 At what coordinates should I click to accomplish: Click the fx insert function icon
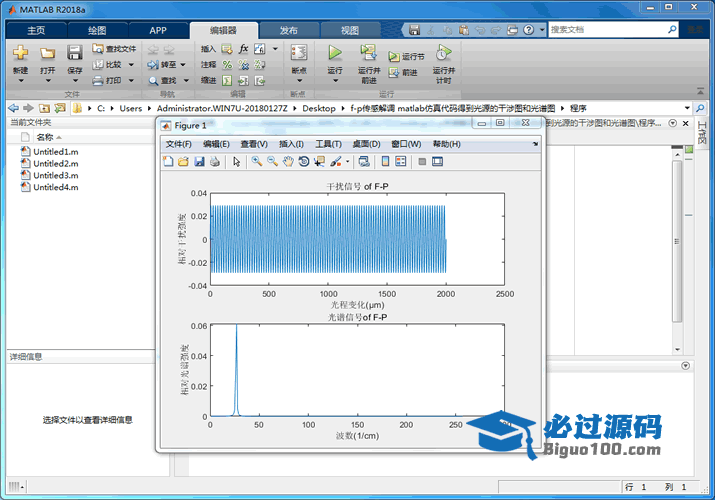244,49
